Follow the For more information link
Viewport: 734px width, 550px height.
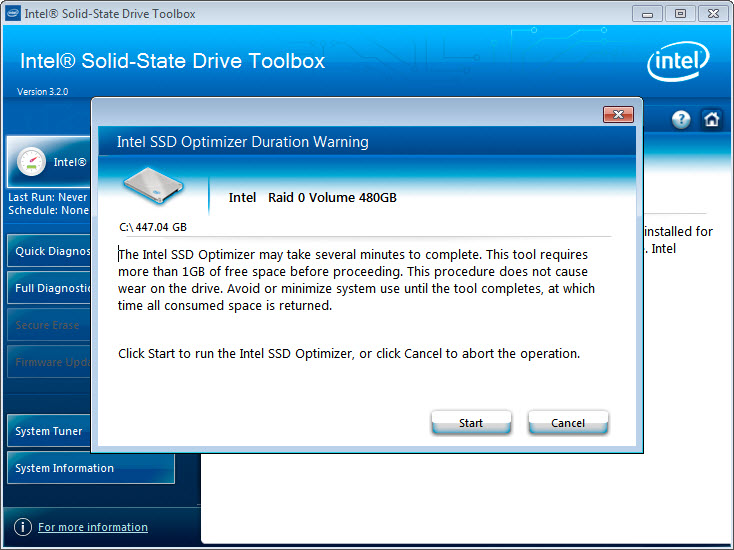pyautogui.click(x=93, y=527)
